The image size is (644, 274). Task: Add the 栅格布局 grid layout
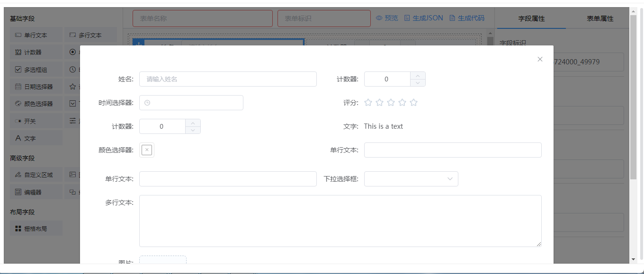tap(36, 229)
